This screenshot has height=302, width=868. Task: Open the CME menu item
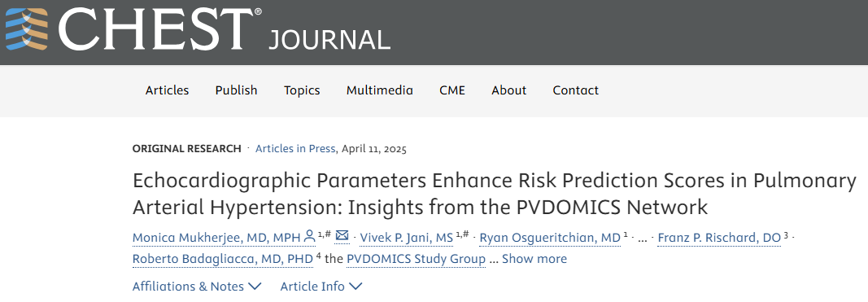[x=452, y=90]
